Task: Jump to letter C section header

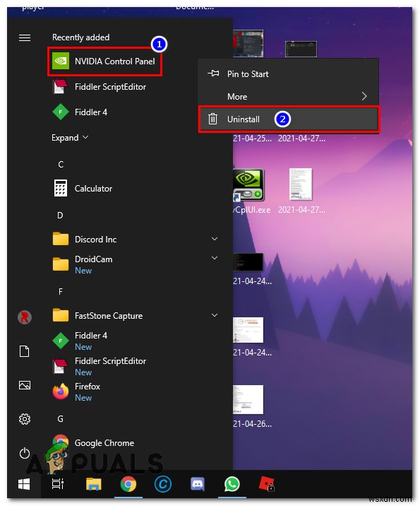Action: pyautogui.click(x=61, y=165)
